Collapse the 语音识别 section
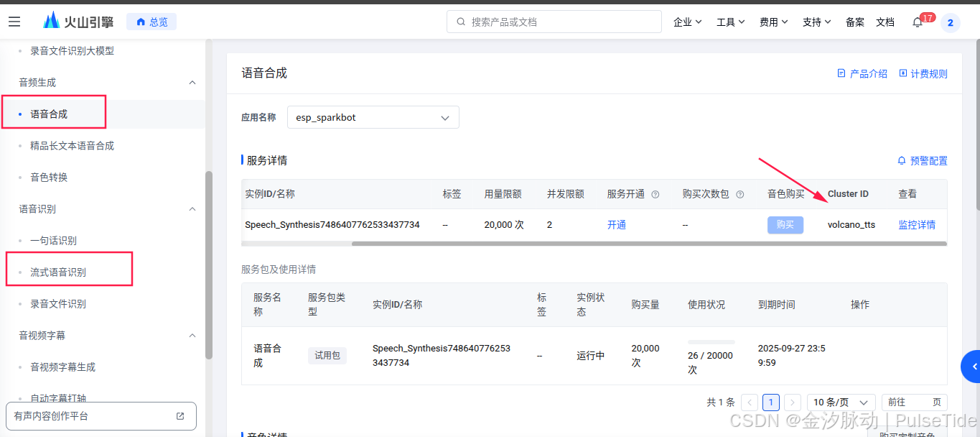Viewport: 980px width, 437px height. (192, 209)
